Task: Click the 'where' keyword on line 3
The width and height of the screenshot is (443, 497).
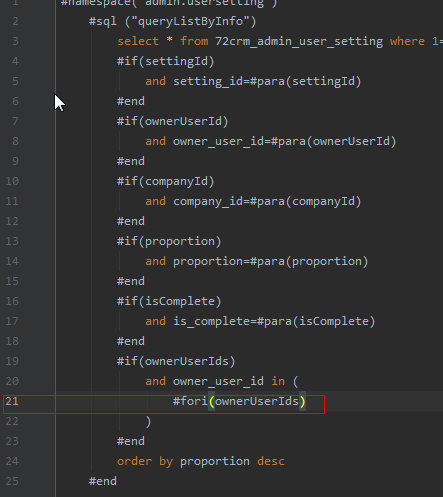Action: pyautogui.click(x=407, y=41)
